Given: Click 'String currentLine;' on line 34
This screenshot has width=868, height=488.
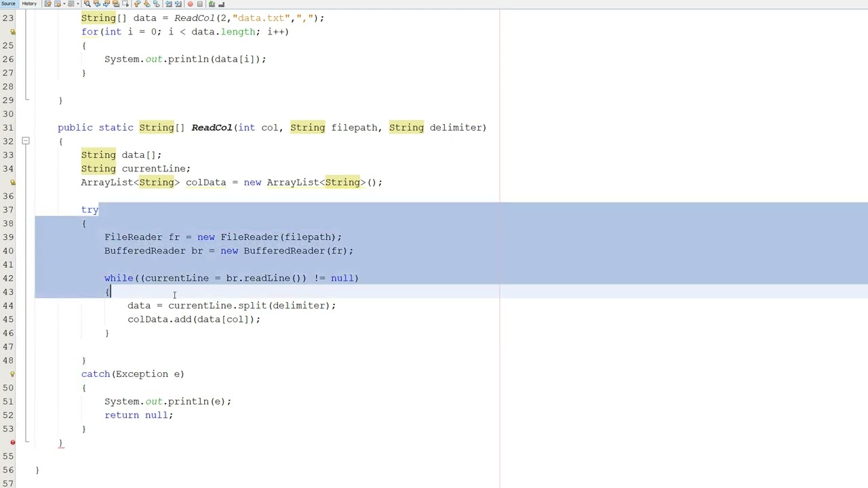Looking at the screenshot, I should coord(136,169).
